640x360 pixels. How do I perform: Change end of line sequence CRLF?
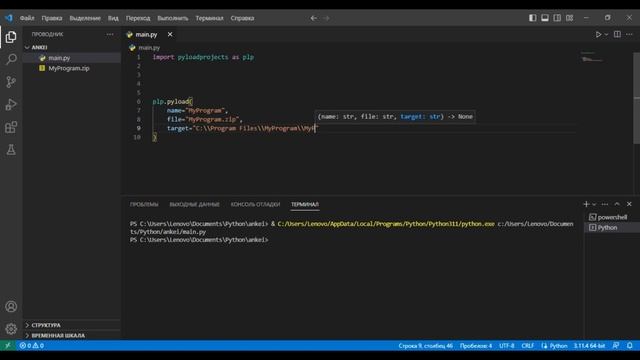pos(527,346)
